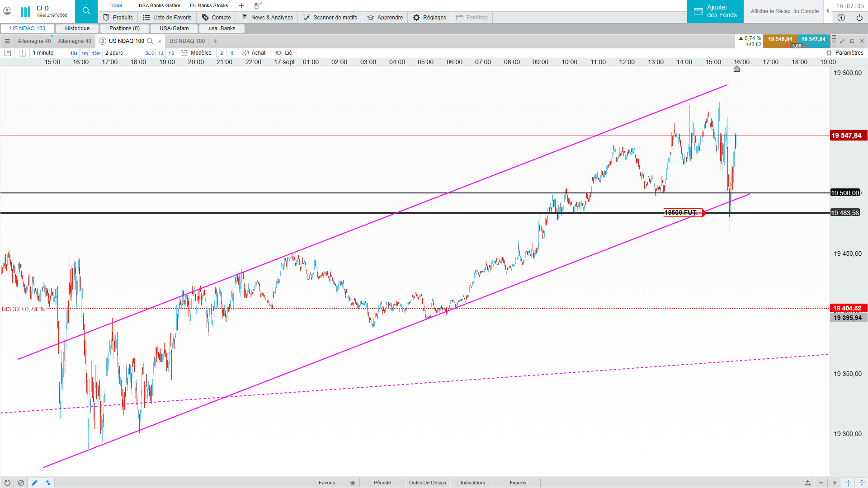Click the refresh chart icon
Screen dimensions: 868x488
[7, 483]
